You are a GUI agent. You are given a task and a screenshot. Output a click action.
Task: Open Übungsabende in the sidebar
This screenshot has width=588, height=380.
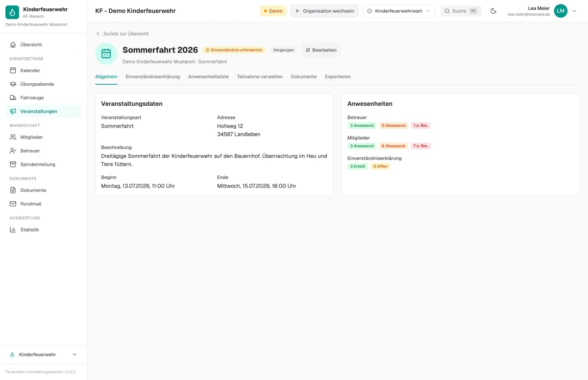43,84
